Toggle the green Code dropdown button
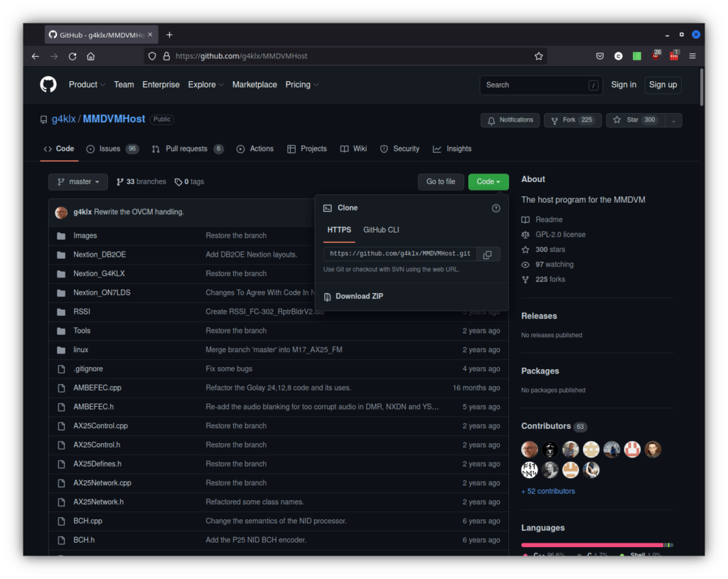The height and width of the screenshot is (579, 728). [x=488, y=181]
